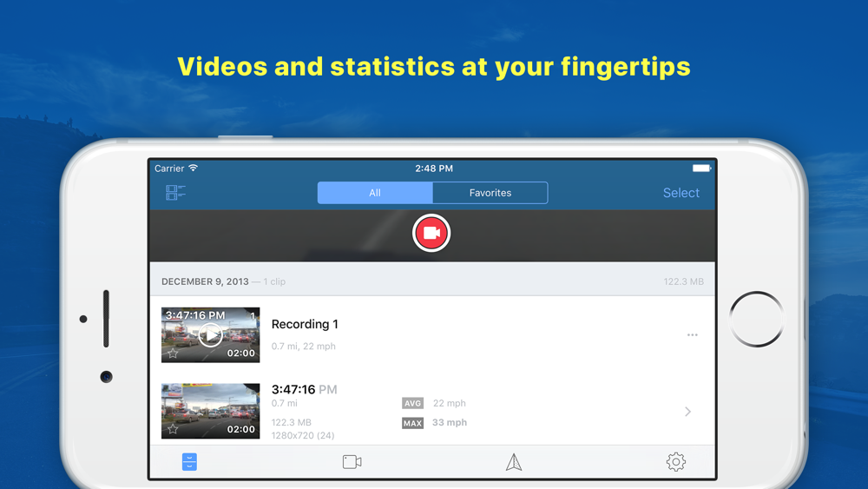Screen dimensions: 868x489
Task: Open the recordings library tab
Action: click(x=189, y=462)
